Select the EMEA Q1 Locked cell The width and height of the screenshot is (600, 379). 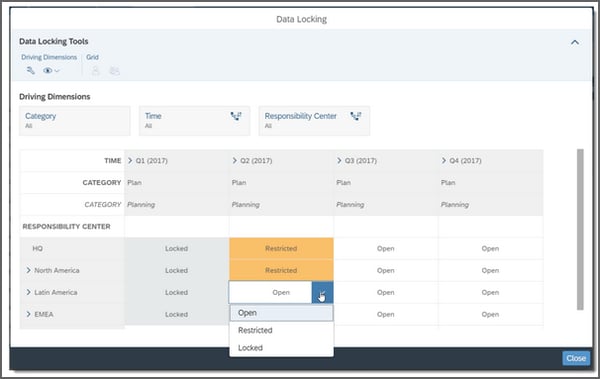(x=176, y=314)
